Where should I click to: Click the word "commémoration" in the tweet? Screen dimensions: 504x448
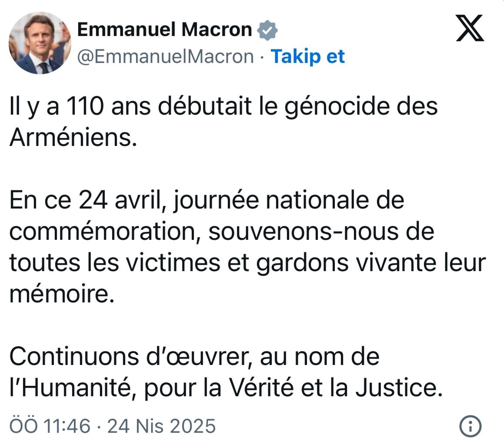[103, 232]
